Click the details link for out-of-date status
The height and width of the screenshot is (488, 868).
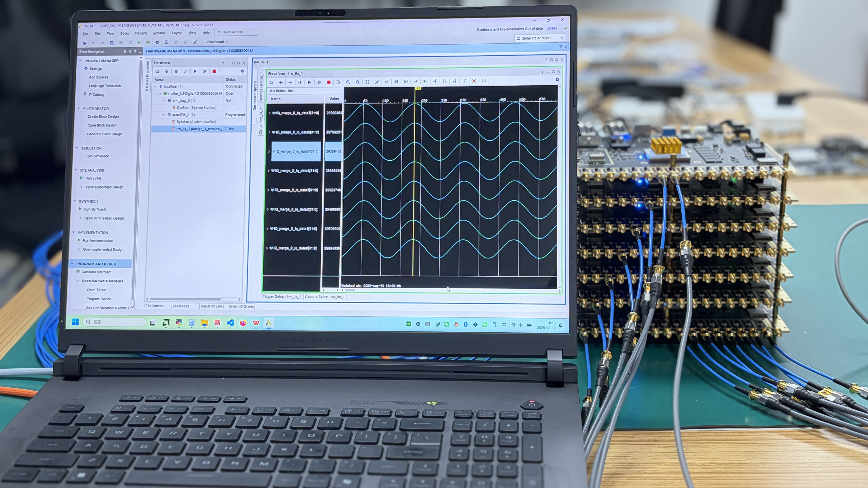tap(552, 28)
